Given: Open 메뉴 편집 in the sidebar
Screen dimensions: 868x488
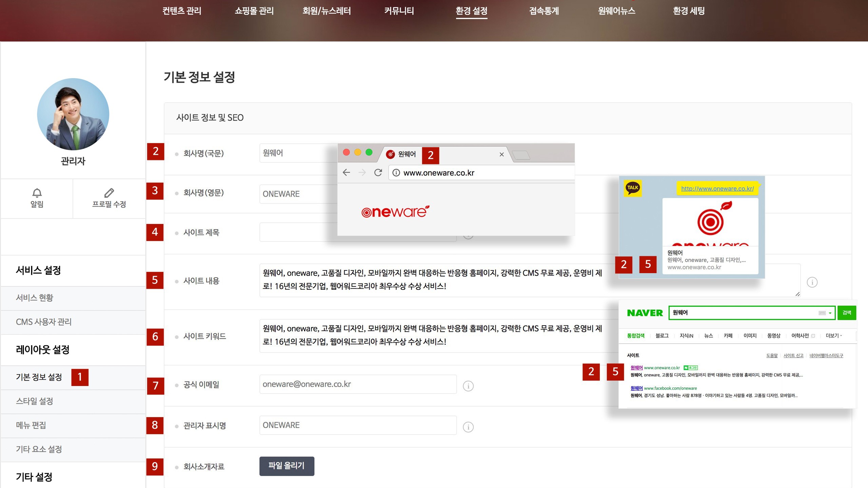Looking at the screenshot, I should (x=73, y=425).
